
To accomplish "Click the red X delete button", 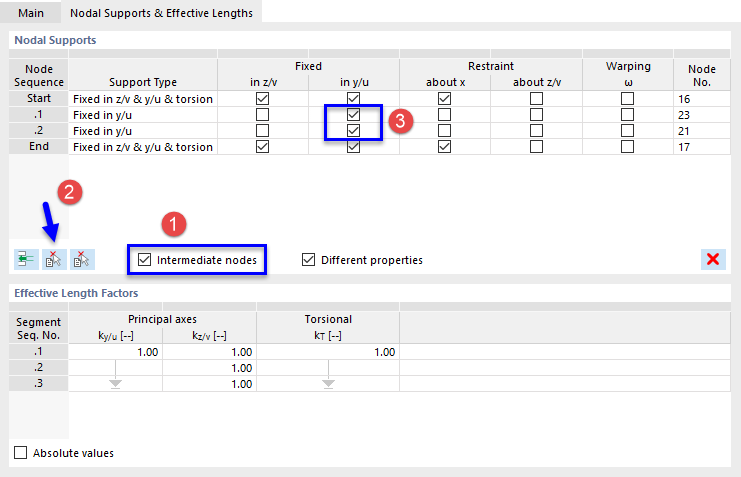I will coord(713,260).
